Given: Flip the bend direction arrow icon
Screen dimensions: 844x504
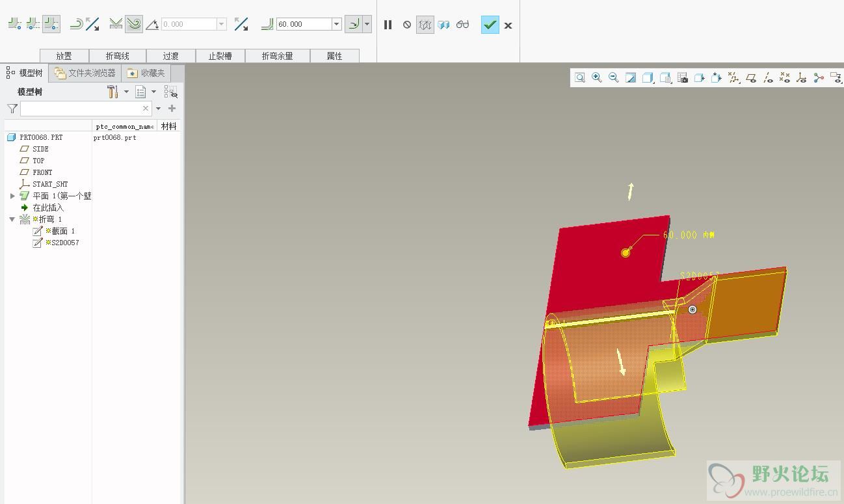Looking at the screenshot, I should tap(93, 24).
